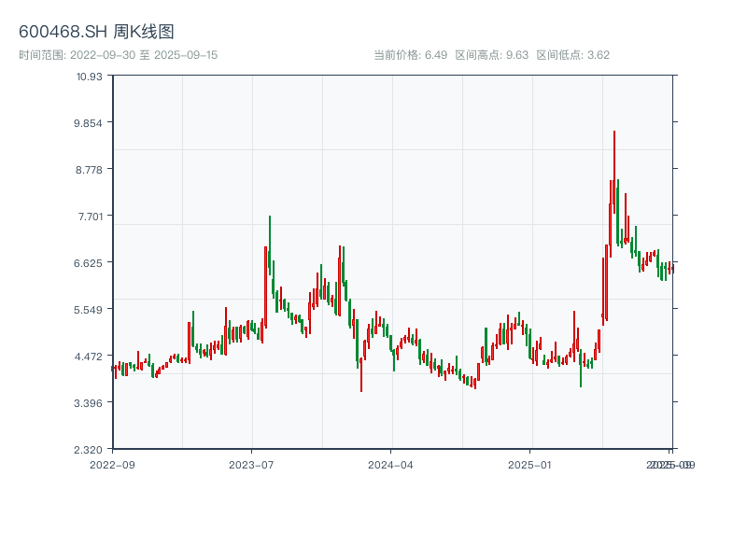Click the 5.549 y-axis label
The height and width of the screenshot is (560, 747).
88,310
